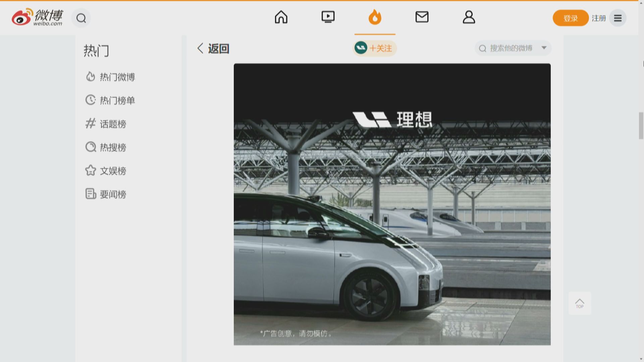Viewport: 644px width, 362px height.
Task: Expand the hamburger menu at top right
Action: pos(618,18)
